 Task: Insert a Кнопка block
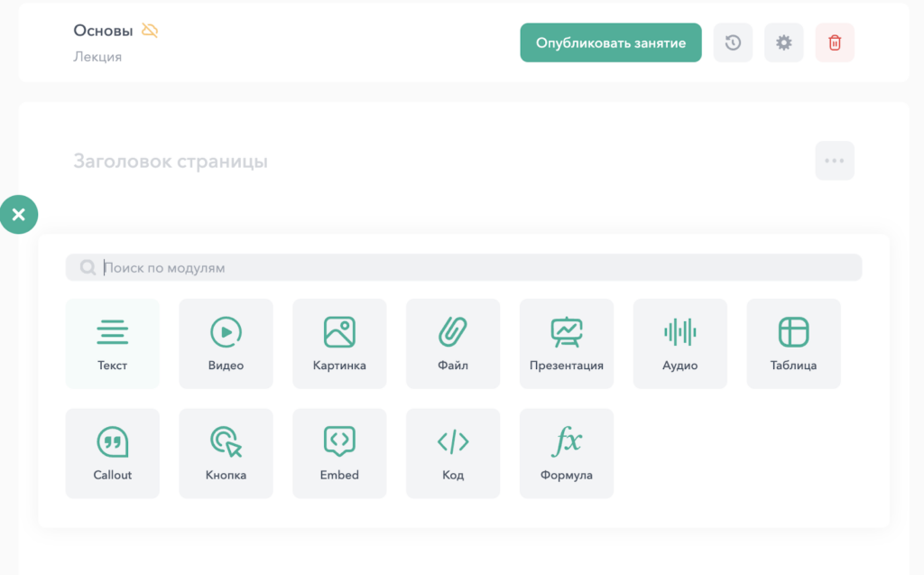[x=226, y=453]
